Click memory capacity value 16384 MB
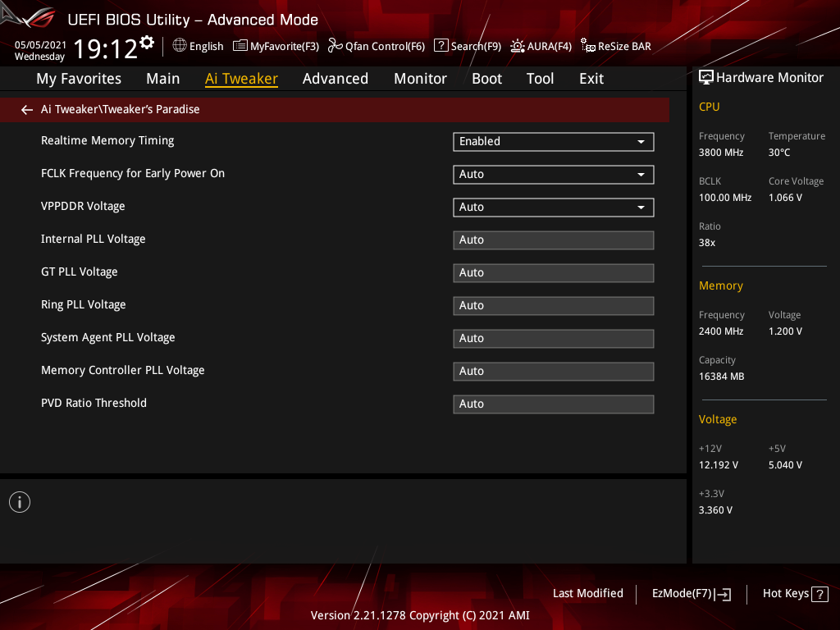Screen dimensions: 840x630 pyautogui.click(x=721, y=377)
